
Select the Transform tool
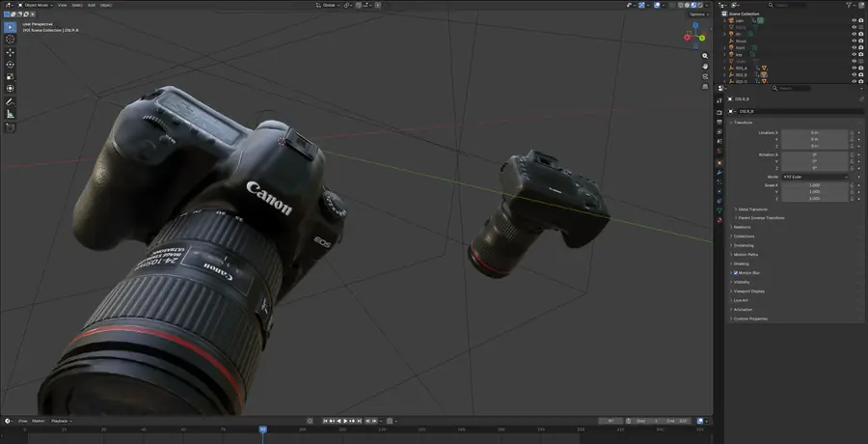point(10,88)
